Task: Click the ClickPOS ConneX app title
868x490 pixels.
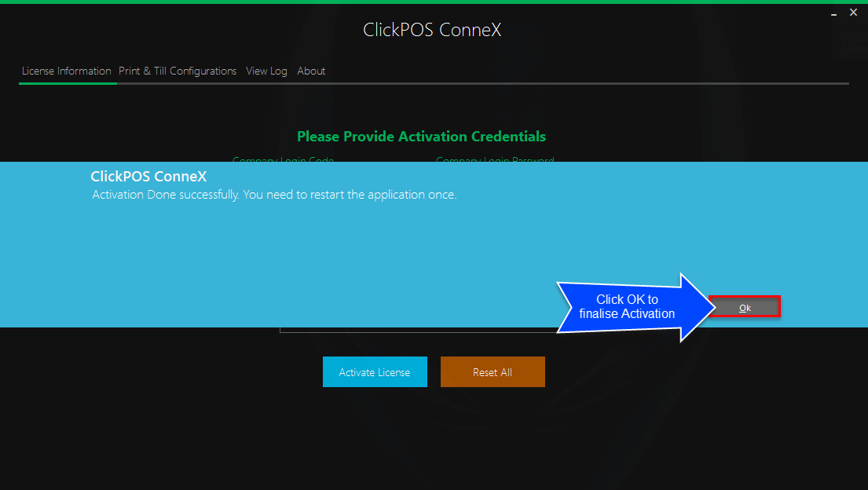Action: point(432,30)
